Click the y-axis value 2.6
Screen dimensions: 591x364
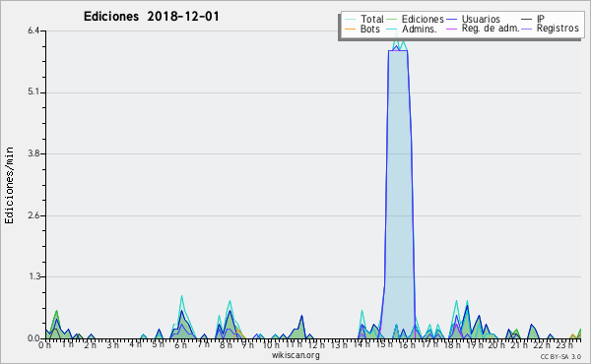[33, 215]
